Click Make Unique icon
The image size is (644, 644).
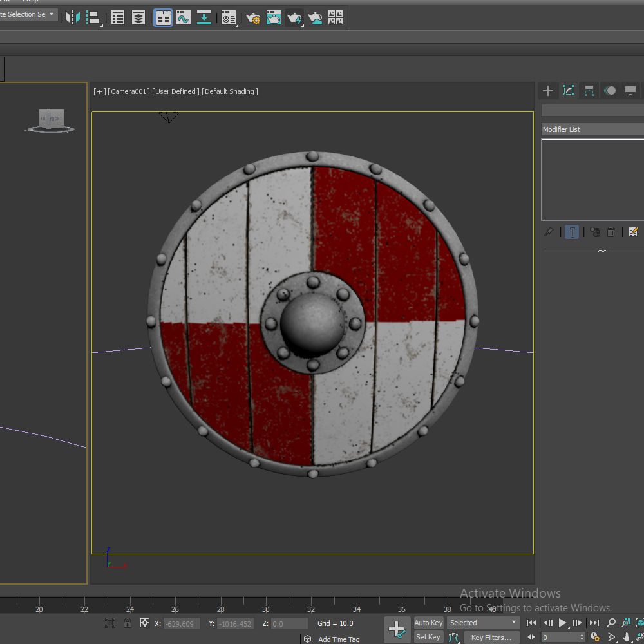[x=594, y=232]
